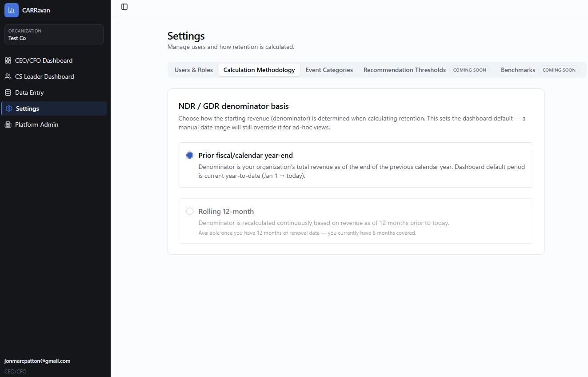Click the CARRavan logo icon
This screenshot has width=588, height=377.
12,10
